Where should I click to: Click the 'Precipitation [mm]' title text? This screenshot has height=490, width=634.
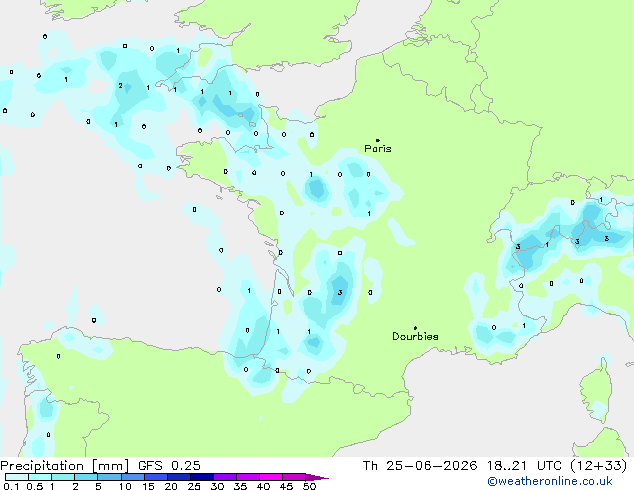[64, 466]
